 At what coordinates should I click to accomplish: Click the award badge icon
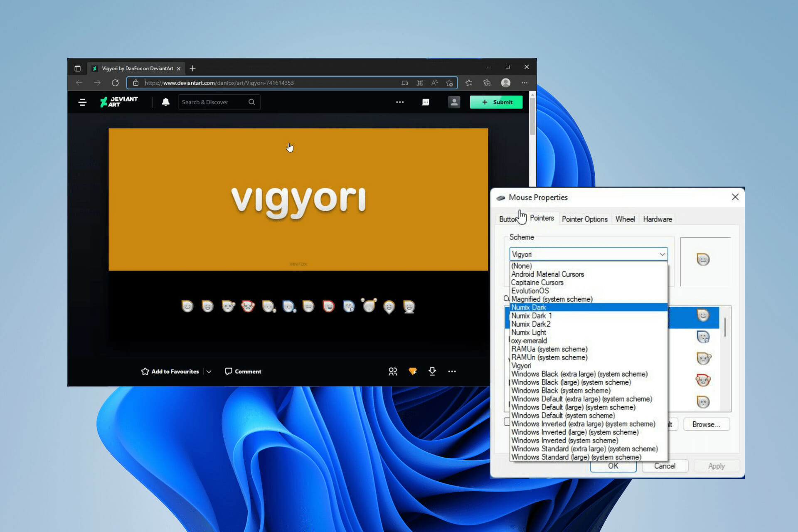pyautogui.click(x=412, y=372)
